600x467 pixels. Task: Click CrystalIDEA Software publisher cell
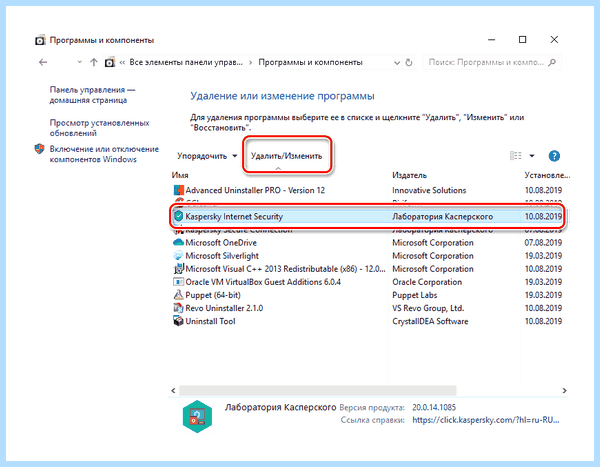430,321
